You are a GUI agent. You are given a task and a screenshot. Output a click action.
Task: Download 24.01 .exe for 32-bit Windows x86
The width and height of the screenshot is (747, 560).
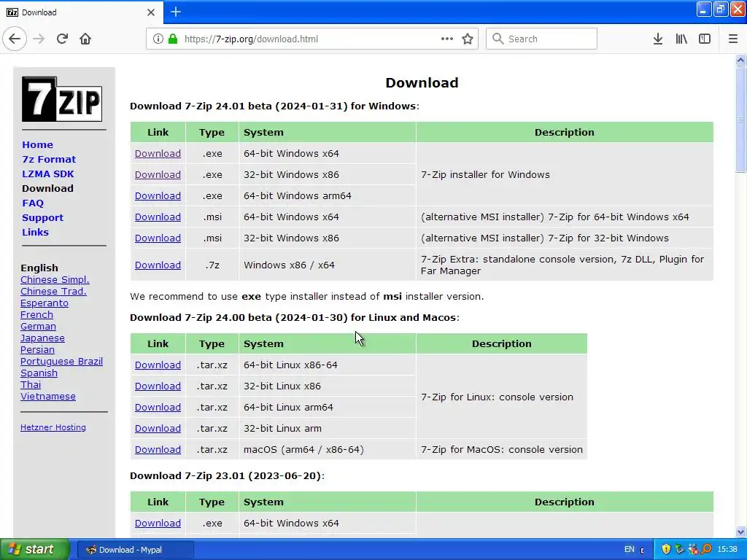coord(158,174)
